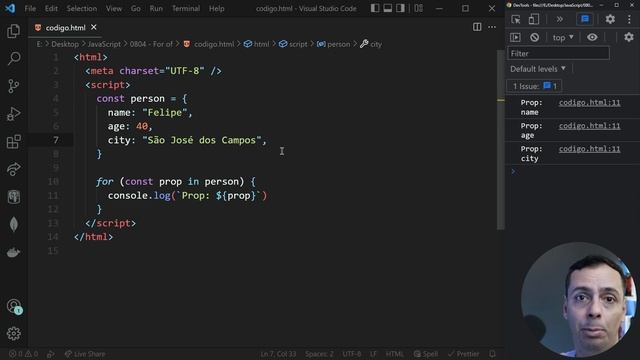Expand the city breadcrumb
This screenshot has width=640, height=360.
point(371,44)
